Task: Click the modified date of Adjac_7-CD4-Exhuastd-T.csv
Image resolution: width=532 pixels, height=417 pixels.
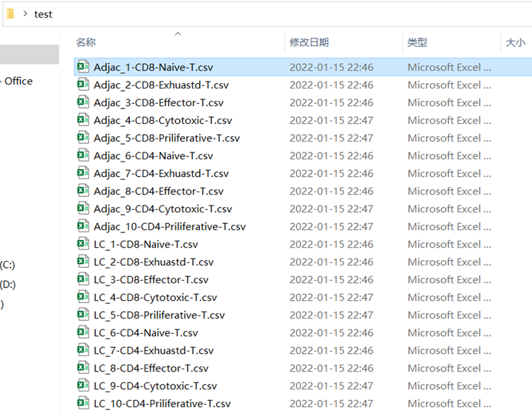Action: pyautogui.click(x=331, y=173)
